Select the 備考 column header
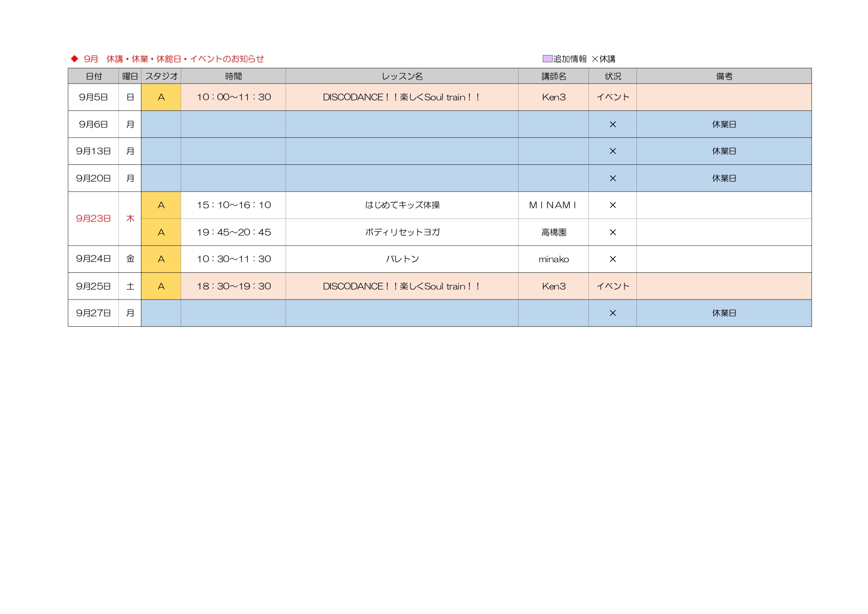 pyautogui.click(x=724, y=76)
